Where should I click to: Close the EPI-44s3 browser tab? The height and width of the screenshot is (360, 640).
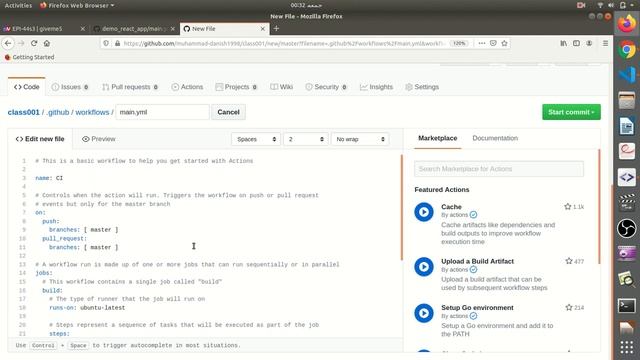pos(83,29)
